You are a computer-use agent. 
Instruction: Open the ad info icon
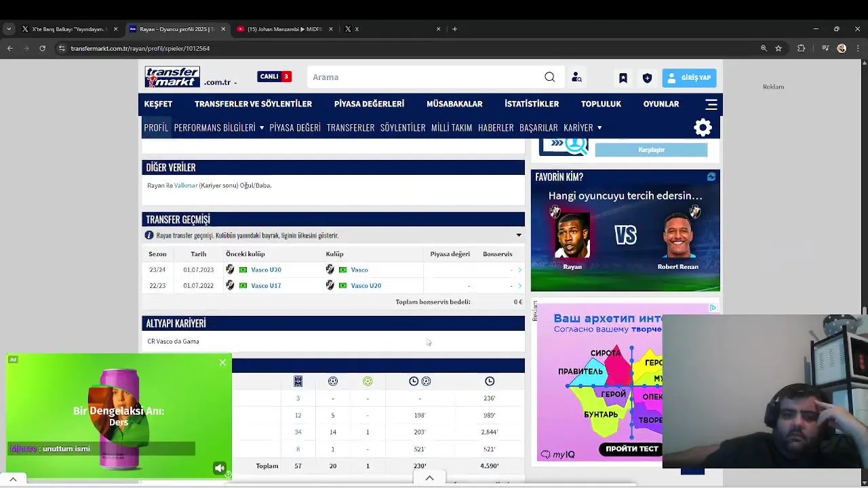pyautogui.click(x=713, y=308)
